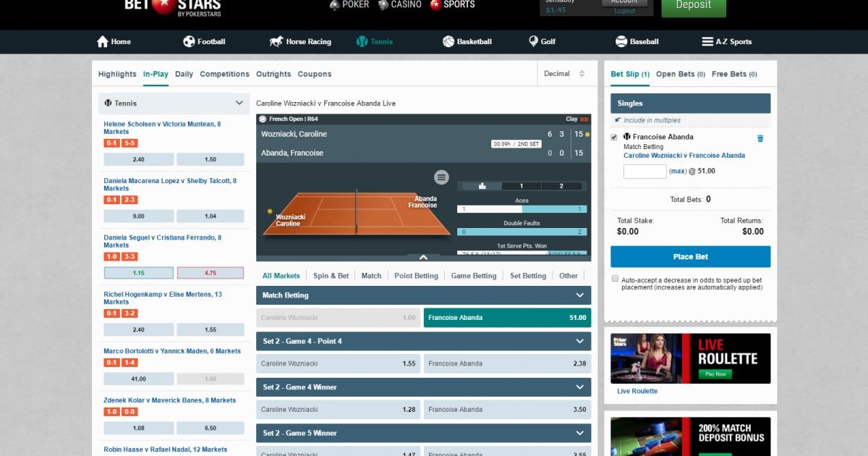Collapse Set 2 - Game 4 Winner market
Screen dimensions: 868x456
(580, 387)
